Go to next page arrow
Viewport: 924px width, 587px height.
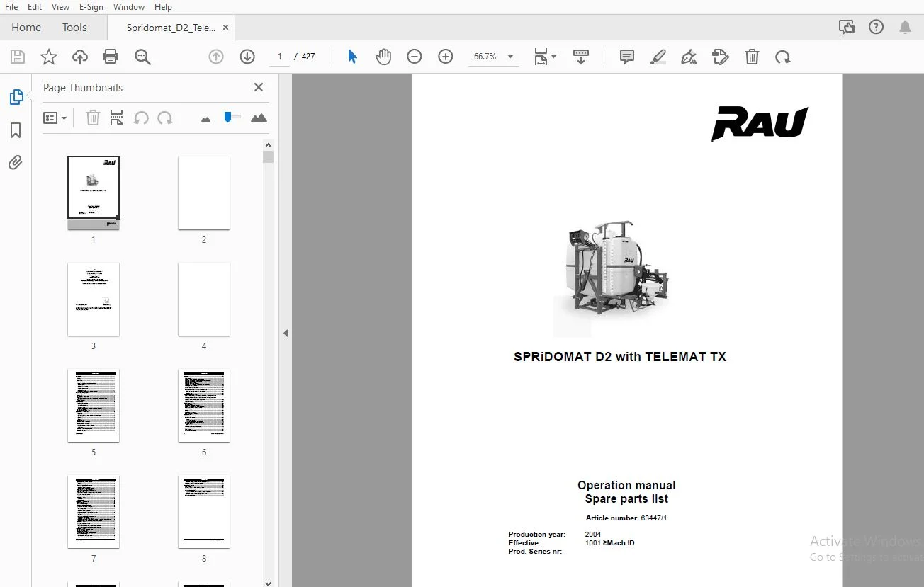click(247, 57)
